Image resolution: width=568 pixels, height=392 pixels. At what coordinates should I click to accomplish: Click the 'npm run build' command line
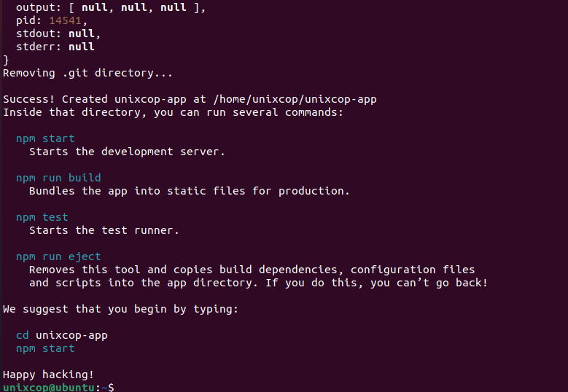(x=58, y=178)
